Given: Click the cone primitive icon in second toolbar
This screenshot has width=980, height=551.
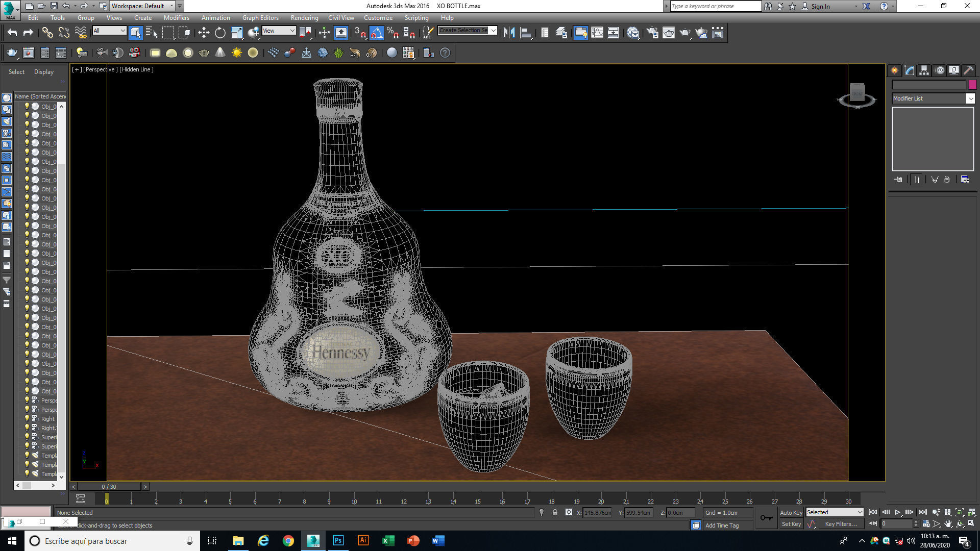Looking at the screenshot, I should pyautogui.click(x=220, y=53).
